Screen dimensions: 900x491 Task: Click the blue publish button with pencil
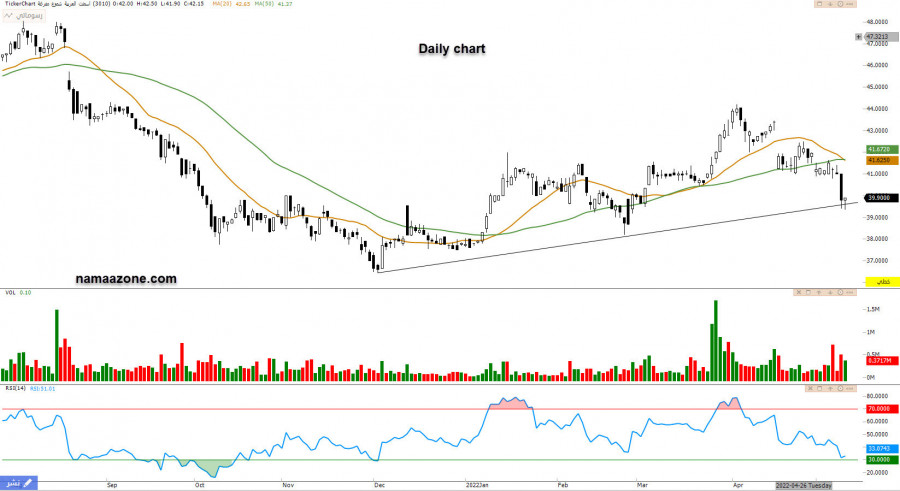point(21,483)
